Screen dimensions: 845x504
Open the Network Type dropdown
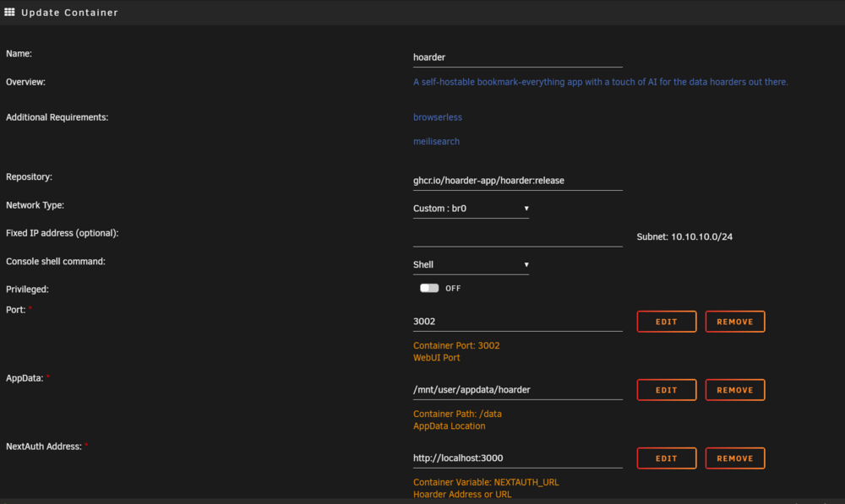click(x=471, y=209)
